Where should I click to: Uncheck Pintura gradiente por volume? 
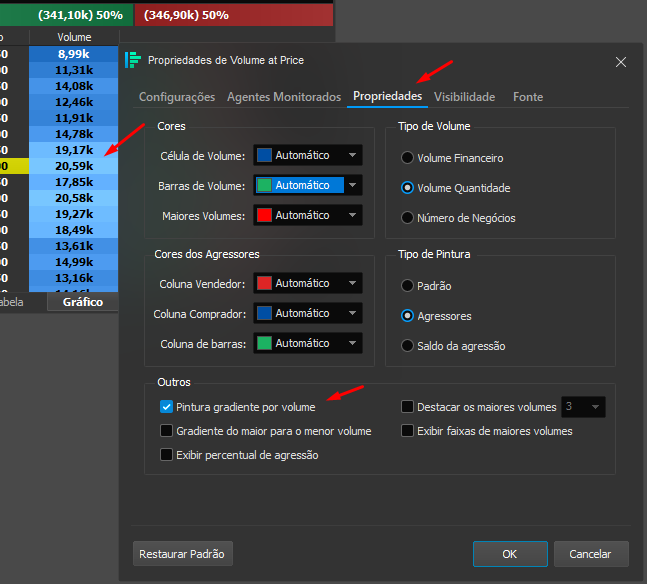tap(166, 407)
